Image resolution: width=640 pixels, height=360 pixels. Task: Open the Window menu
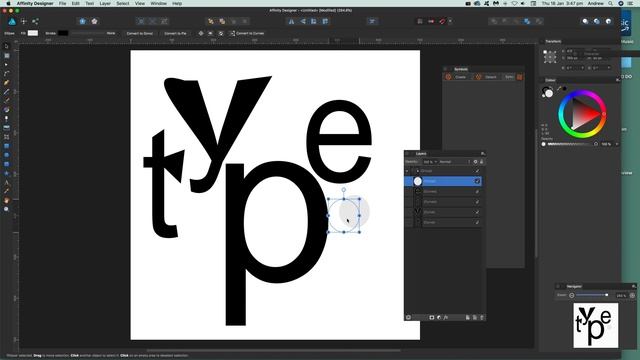158,3
